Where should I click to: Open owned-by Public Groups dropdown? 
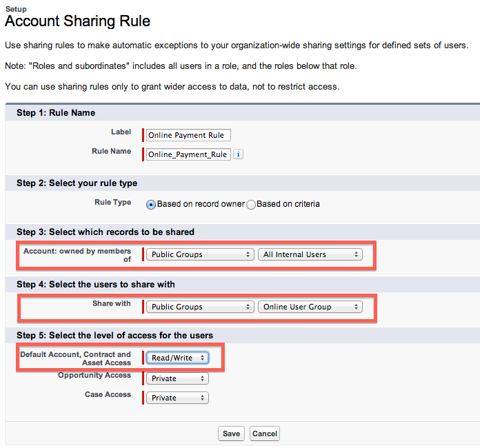pyautogui.click(x=200, y=254)
